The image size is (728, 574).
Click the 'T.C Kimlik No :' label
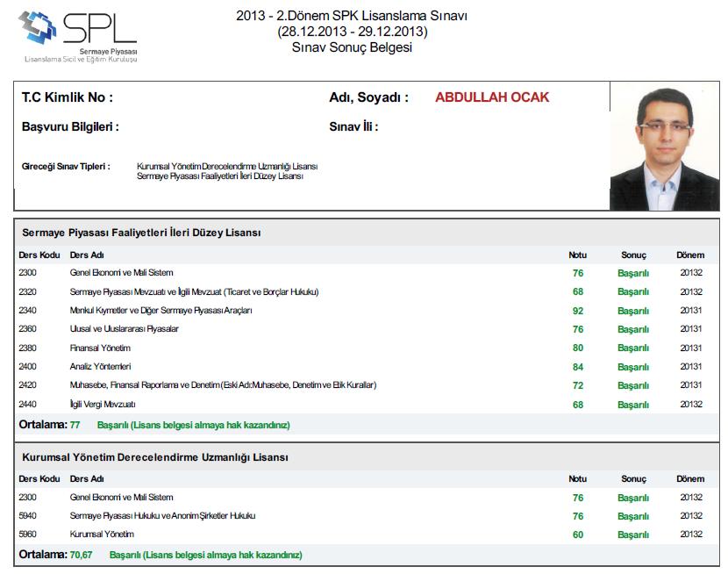(68, 97)
